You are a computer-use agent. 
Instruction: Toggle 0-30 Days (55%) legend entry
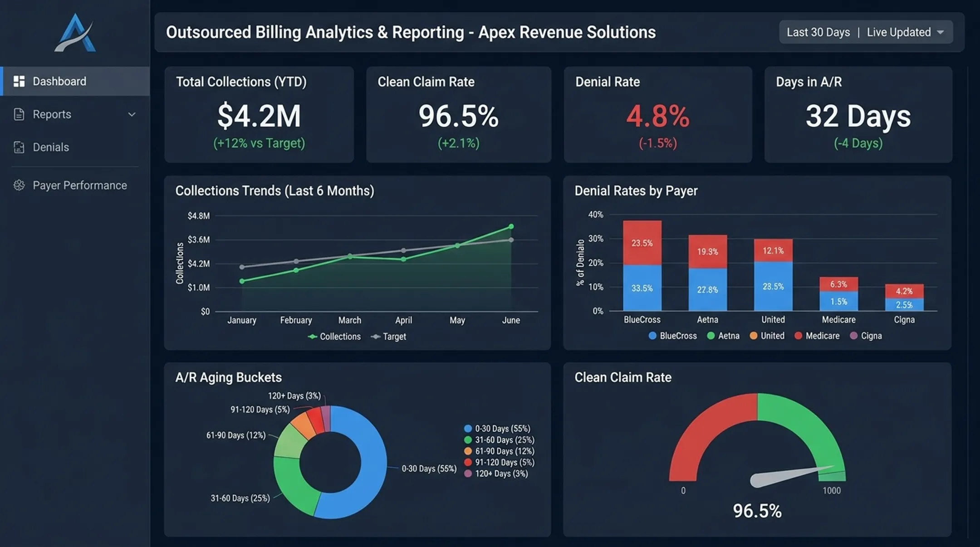497,429
